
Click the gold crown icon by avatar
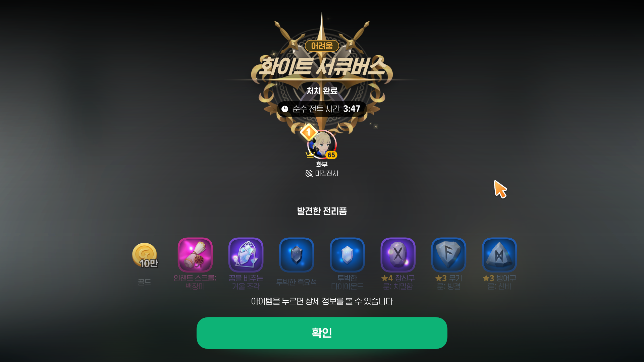pyautogui.click(x=310, y=155)
